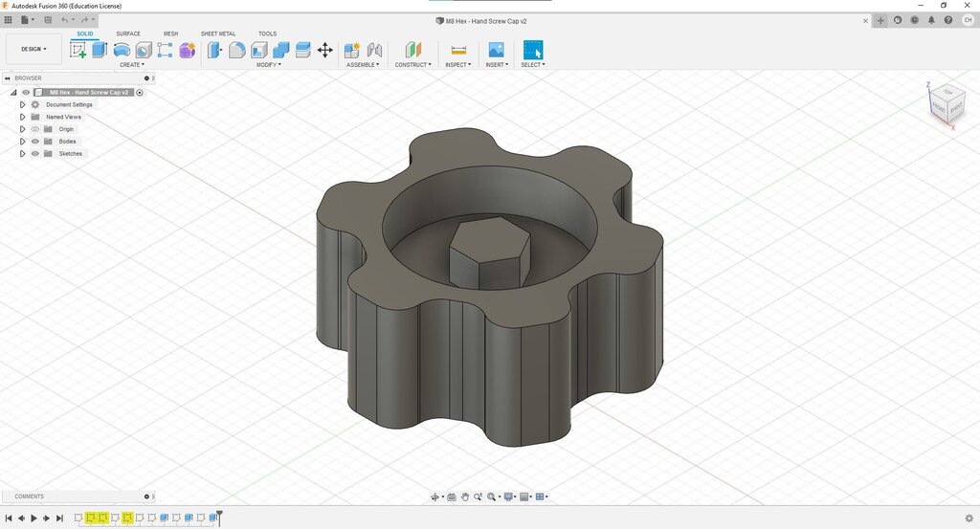The width and height of the screenshot is (980, 529).
Task: Click the Insert image icon
Action: (x=496, y=50)
